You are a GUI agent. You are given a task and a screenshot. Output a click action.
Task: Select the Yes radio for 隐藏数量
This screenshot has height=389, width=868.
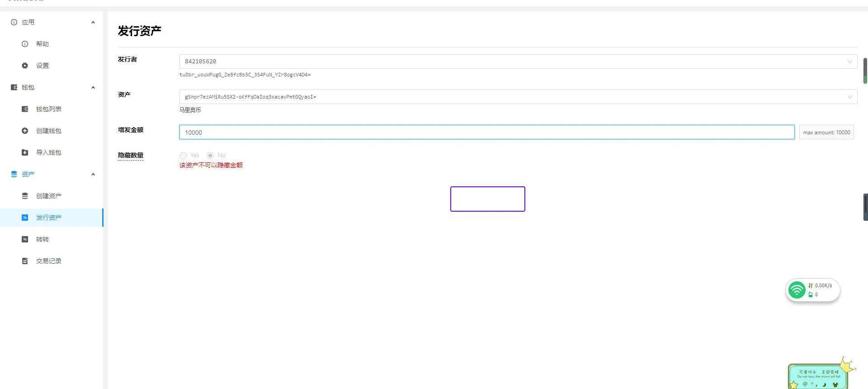[183, 156]
